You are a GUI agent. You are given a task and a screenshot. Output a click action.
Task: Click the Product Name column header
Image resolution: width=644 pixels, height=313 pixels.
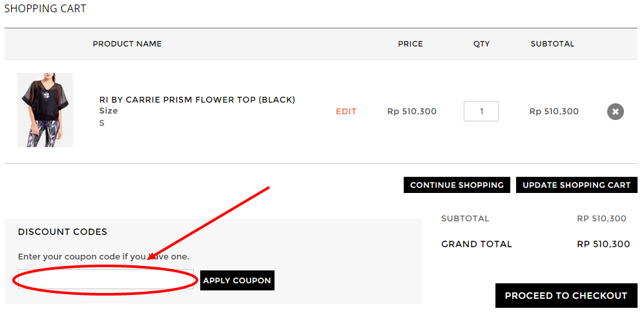click(x=127, y=44)
